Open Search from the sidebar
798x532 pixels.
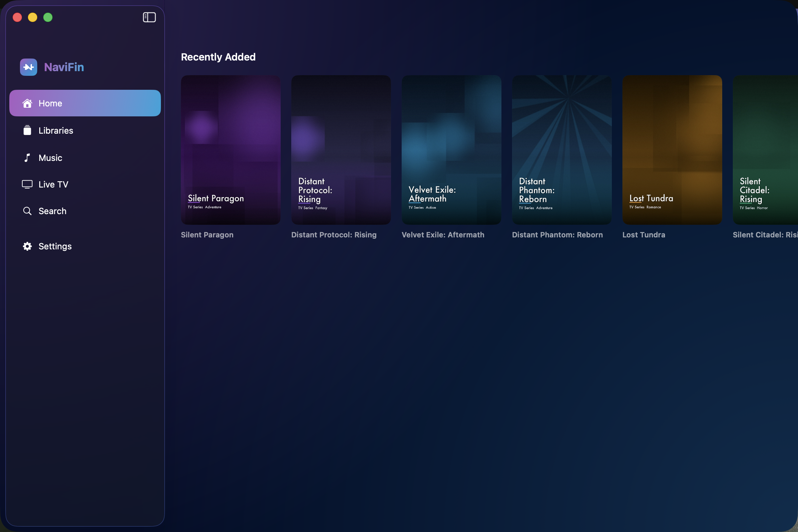[x=85, y=211]
